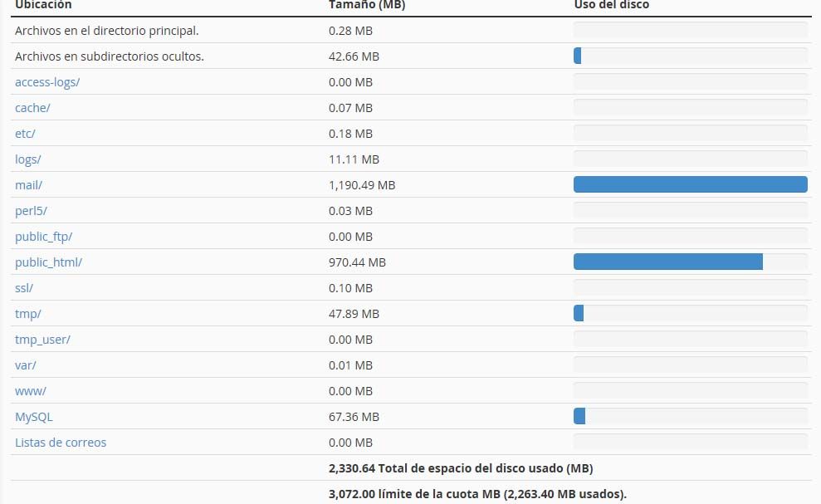Open the ssl/ directory link
The width and height of the screenshot is (821, 504).
(x=24, y=288)
